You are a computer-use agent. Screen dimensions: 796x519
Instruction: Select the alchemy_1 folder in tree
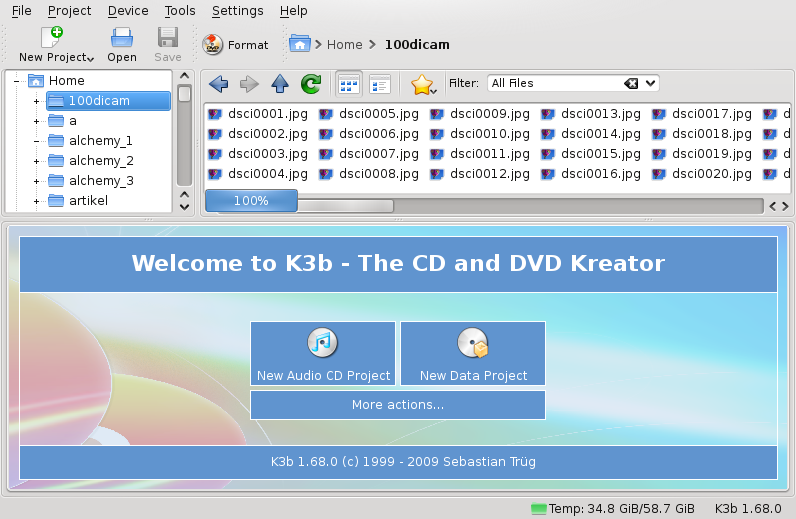coord(101,141)
